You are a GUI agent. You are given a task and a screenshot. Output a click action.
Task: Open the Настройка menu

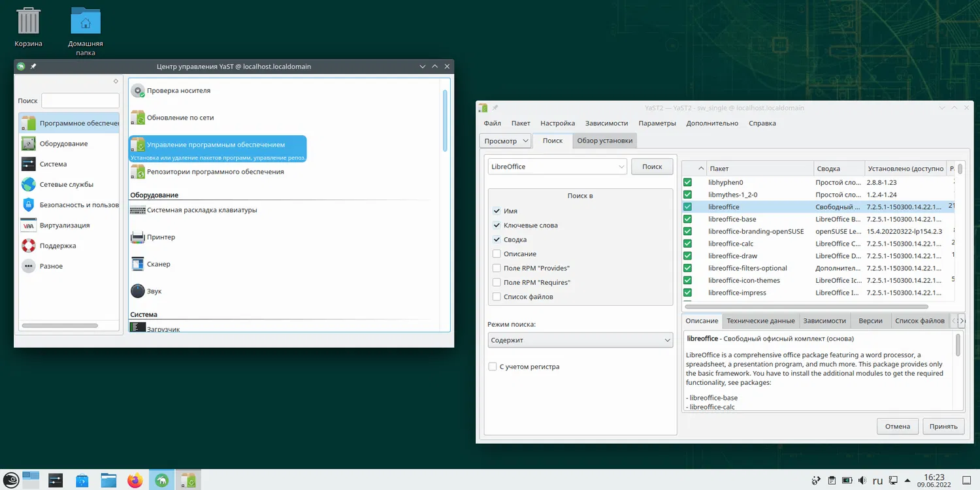[x=557, y=123]
